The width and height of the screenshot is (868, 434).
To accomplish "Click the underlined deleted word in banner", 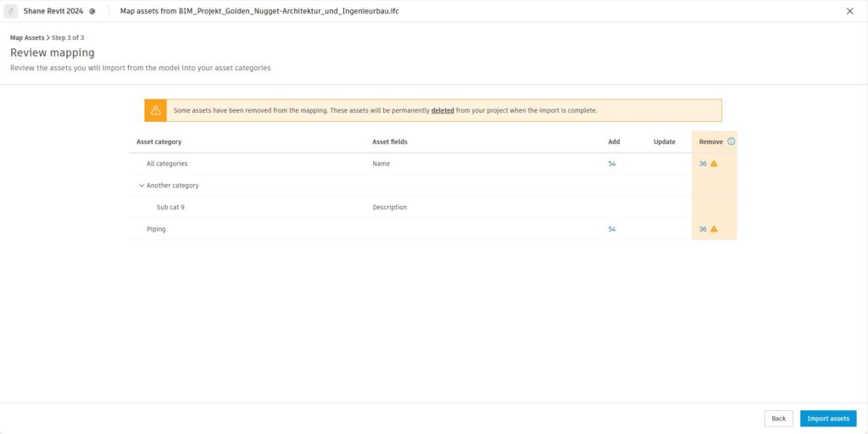I will click(442, 111).
